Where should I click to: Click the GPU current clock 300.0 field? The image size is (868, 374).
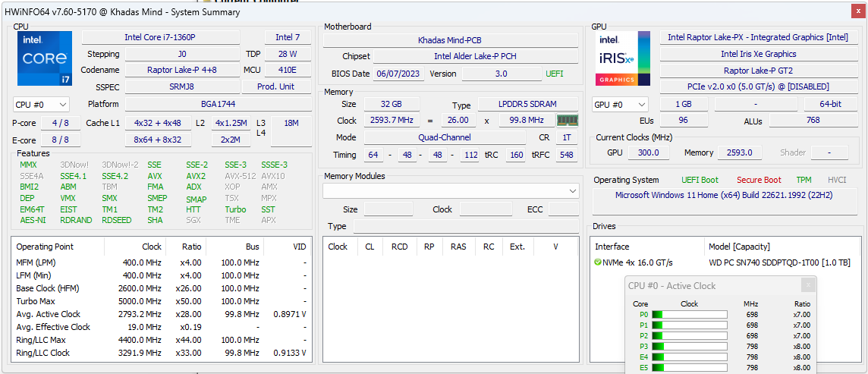[648, 152]
